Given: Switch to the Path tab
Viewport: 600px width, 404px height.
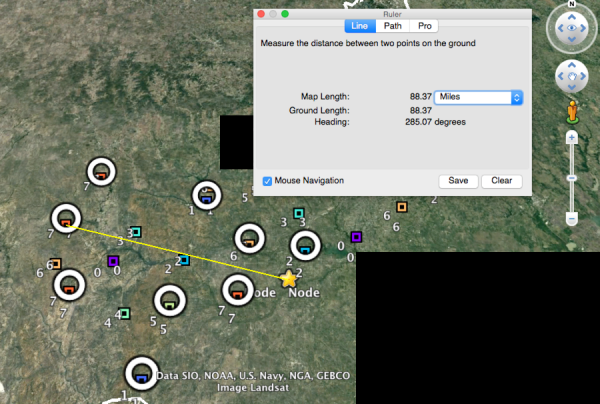Looking at the screenshot, I should click(x=392, y=26).
